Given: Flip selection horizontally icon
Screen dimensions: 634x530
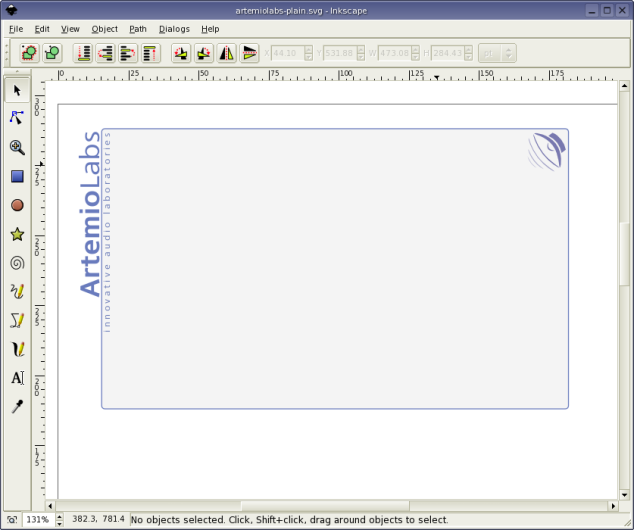Looking at the screenshot, I should click(226, 53).
